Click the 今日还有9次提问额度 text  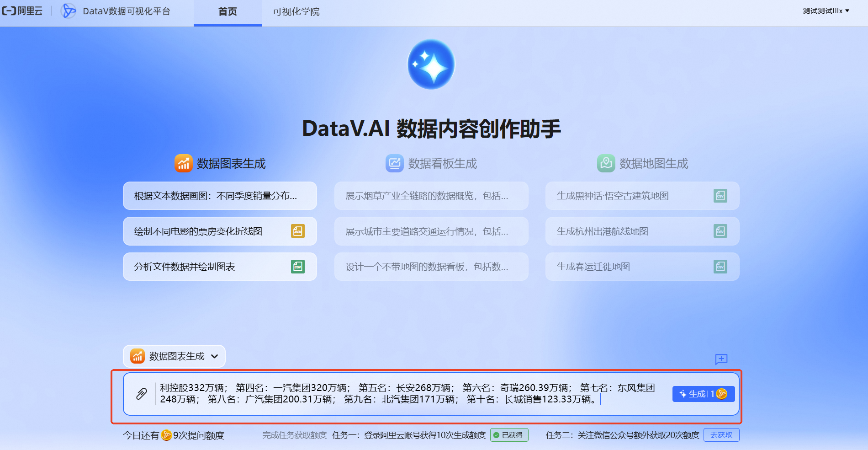(174, 435)
